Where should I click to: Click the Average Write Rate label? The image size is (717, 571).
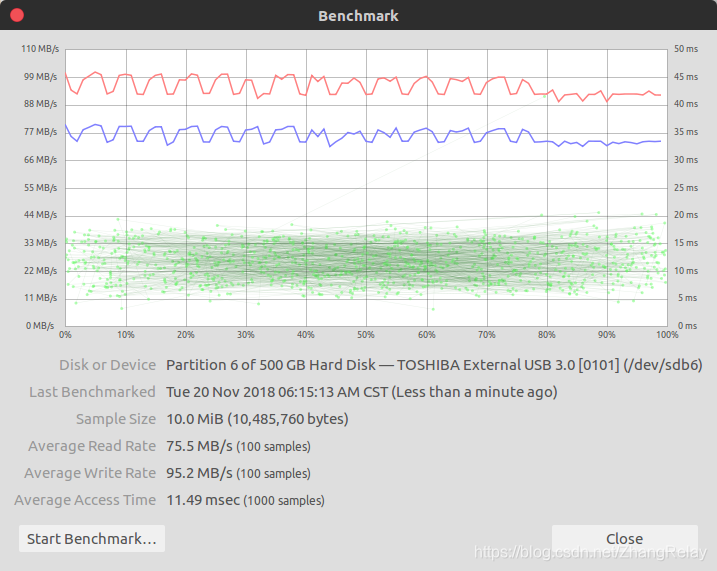coord(90,473)
